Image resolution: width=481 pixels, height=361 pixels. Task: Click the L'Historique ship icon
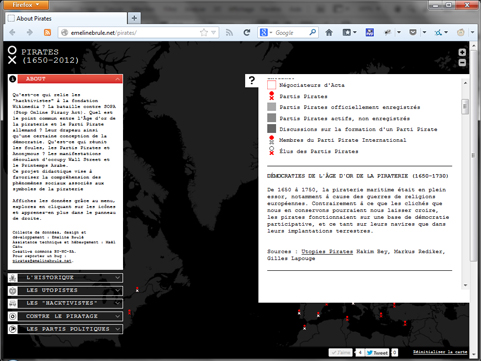pyautogui.click(x=13, y=277)
